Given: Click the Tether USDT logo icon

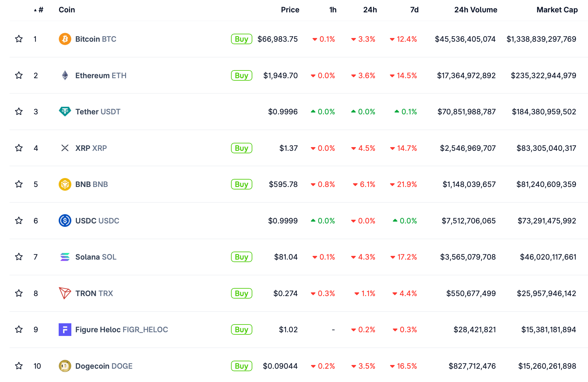Looking at the screenshot, I should [x=65, y=112].
